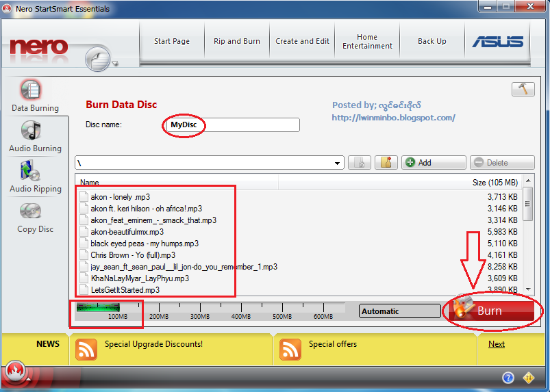Click the yellow diamond update icon

(x=528, y=377)
